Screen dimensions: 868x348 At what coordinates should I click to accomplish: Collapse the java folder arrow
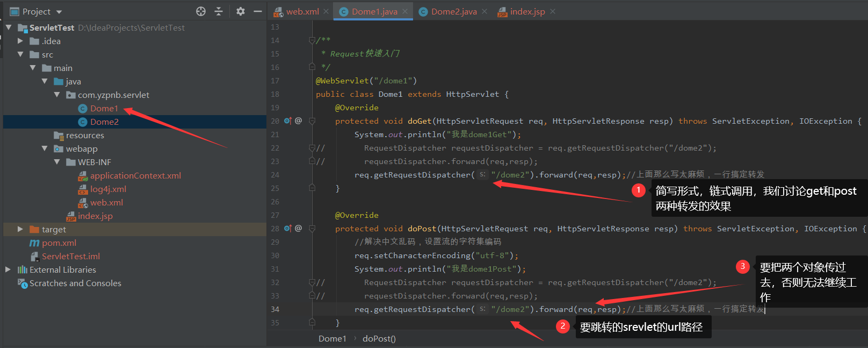tap(45, 81)
